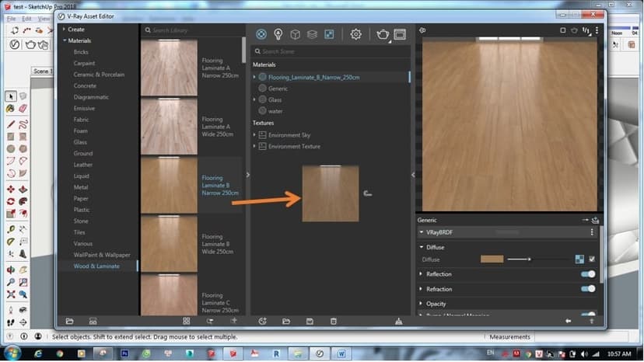Click the save material to file icon
644x362 pixels.
click(x=310, y=321)
